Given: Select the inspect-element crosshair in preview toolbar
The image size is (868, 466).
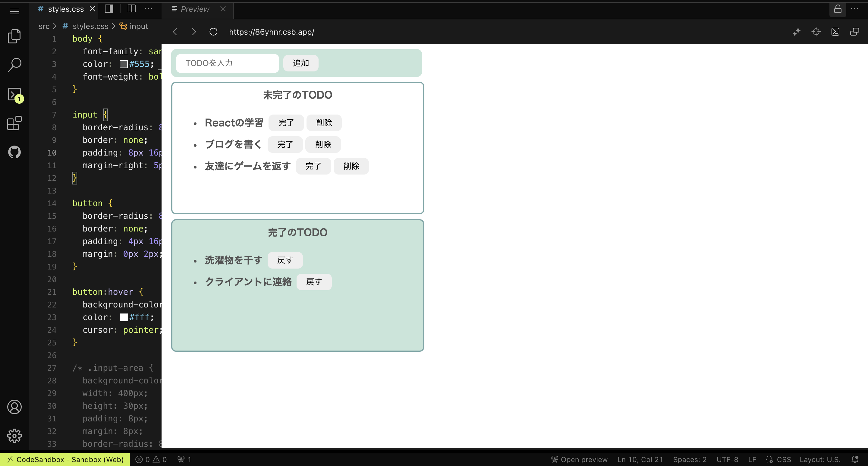Looking at the screenshot, I should [816, 32].
